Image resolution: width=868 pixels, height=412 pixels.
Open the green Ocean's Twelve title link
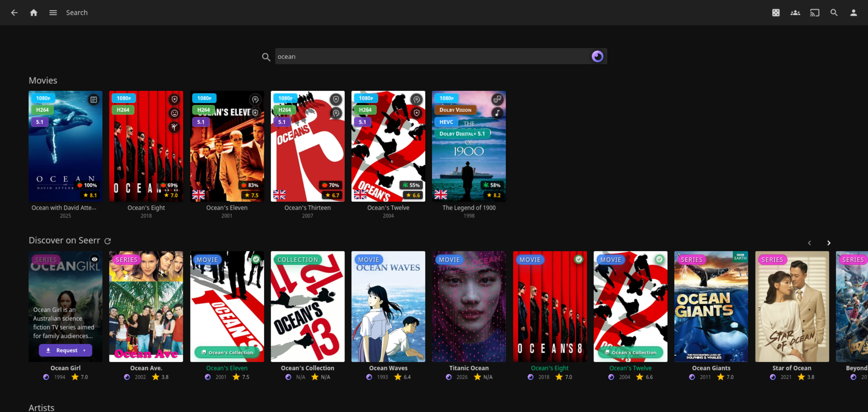point(630,368)
